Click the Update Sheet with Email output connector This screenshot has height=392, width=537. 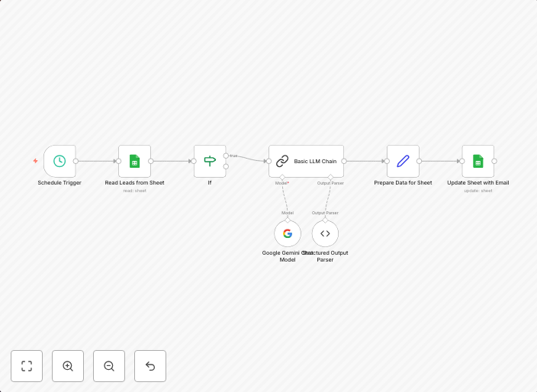[494, 161]
